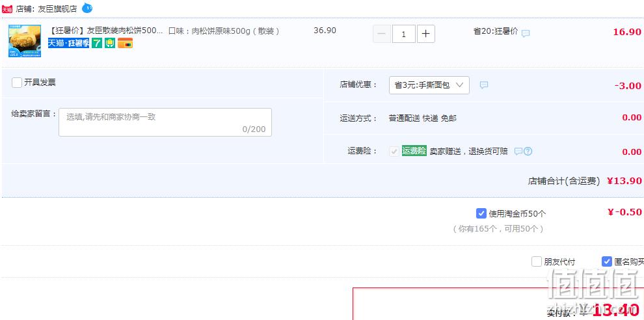Click the 天猫·狂暑季 promotion badge
Image resolution: width=644 pixels, height=320 pixels.
[68, 43]
